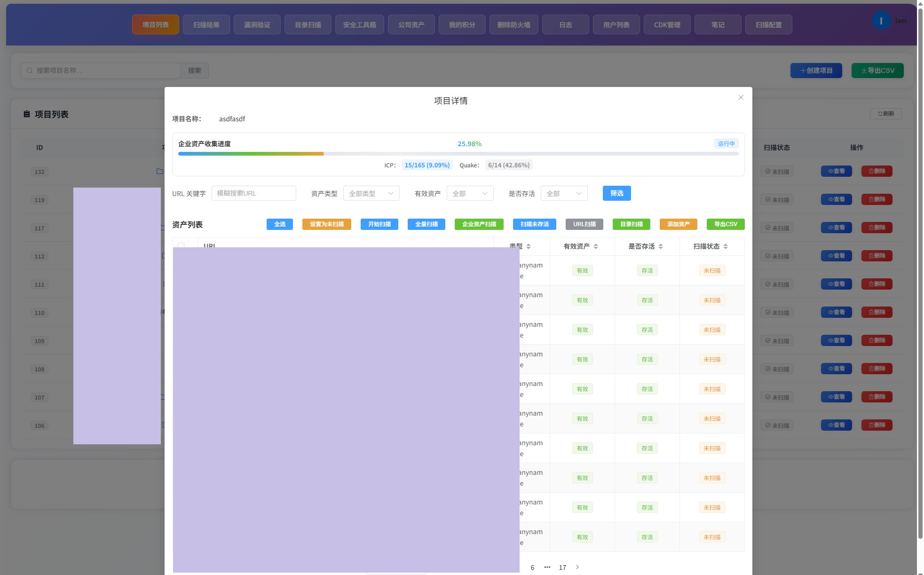The width and height of the screenshot is (924, 575).
Task: Sort the 是否存活 column using its sort arrows
Action: coord(661,246)
